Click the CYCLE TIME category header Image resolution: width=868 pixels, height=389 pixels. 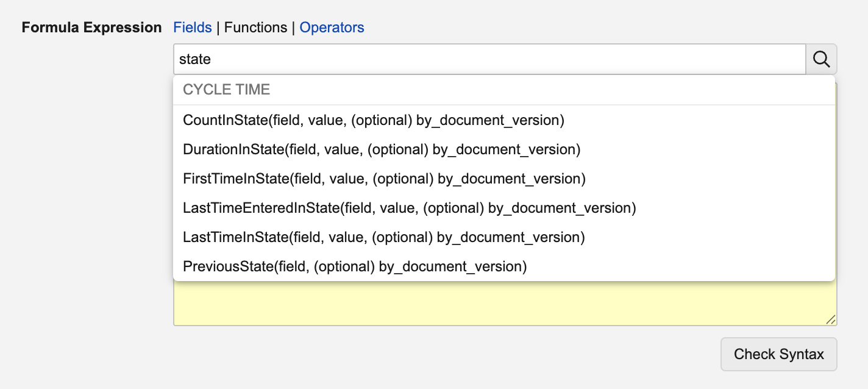226,90
